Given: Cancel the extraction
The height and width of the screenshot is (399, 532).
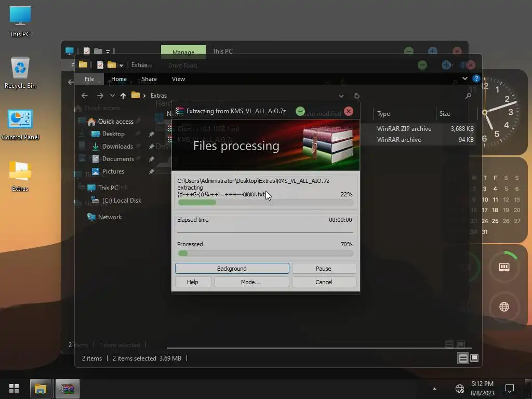Looking at the screenshot, I should coord(324,282).
